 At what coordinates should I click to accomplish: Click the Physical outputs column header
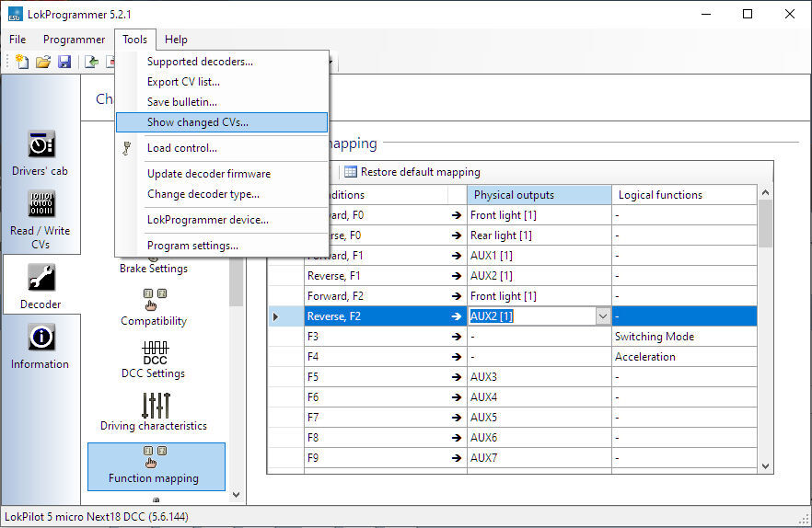click(539, 195)
